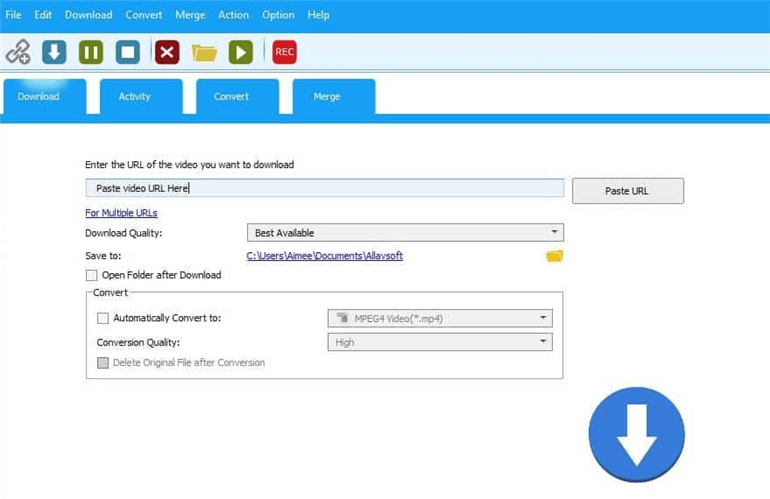
Task: Open the For Multiple URLs link
Action: click(121, 213)
